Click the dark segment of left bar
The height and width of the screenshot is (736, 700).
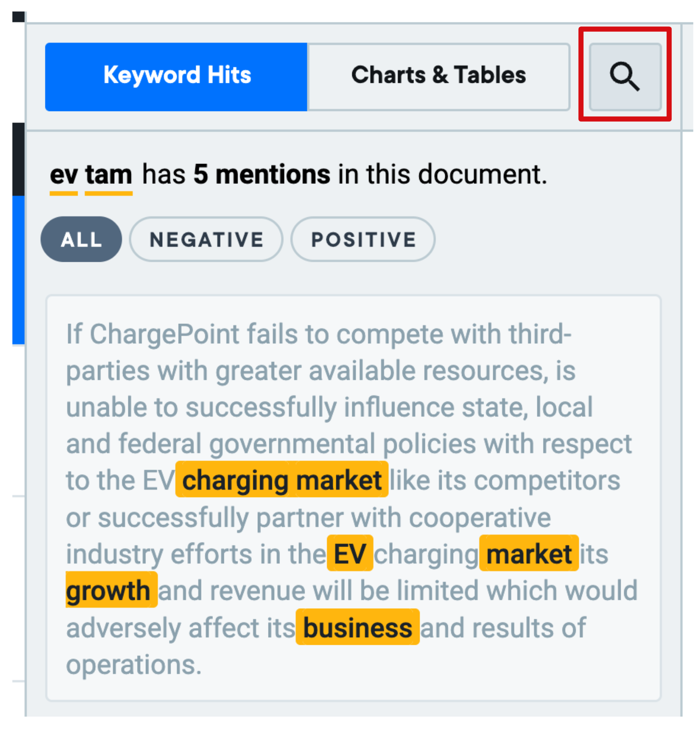[19, 159]
